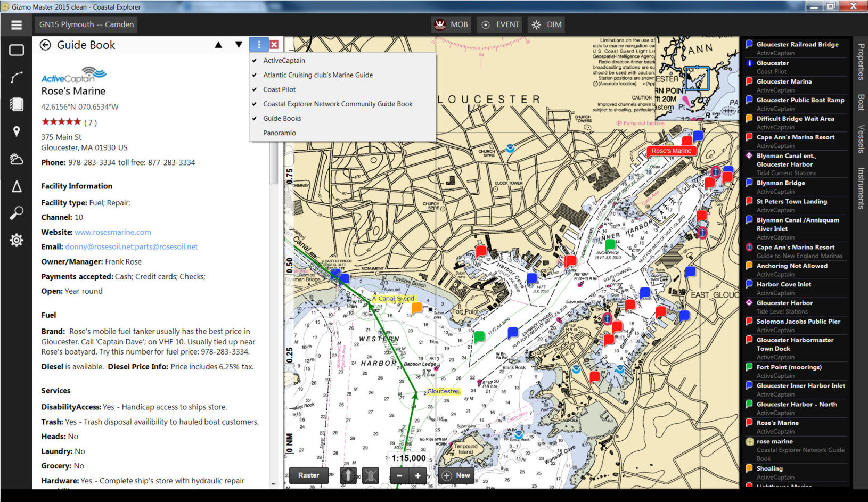Go to previous guide book entry arrow

[218, 45]
